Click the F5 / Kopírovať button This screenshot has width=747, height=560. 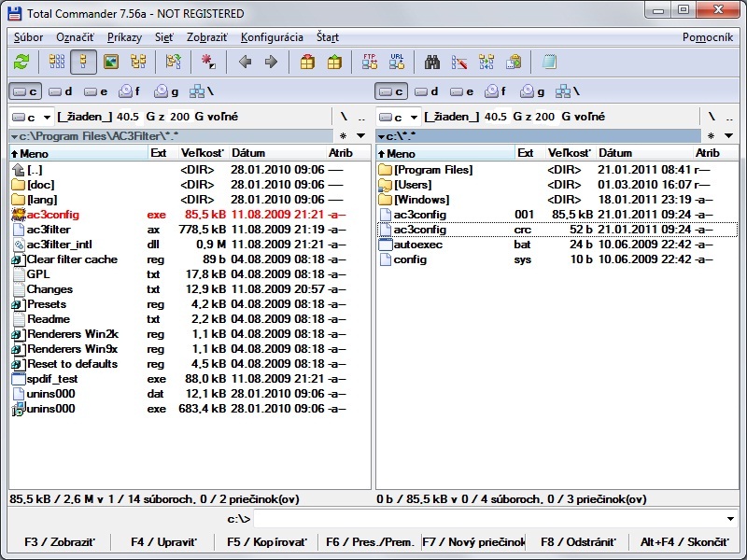tap(267, 542)
